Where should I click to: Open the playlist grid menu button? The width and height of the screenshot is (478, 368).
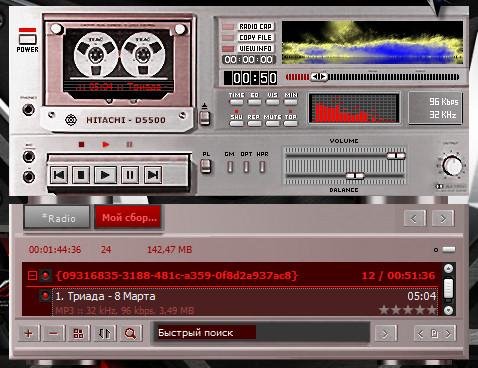(79, 333)
